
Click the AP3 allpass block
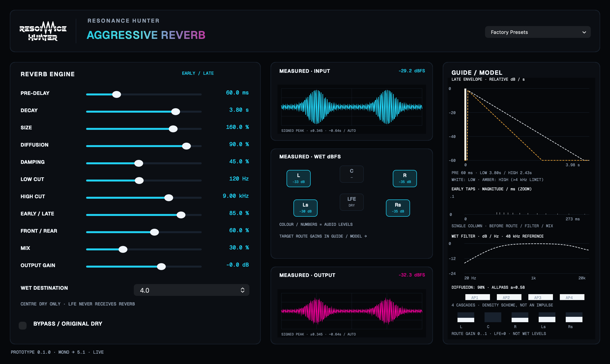(541, 297)
